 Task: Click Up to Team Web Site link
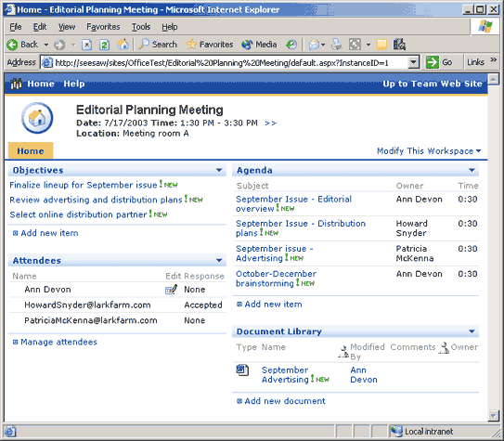click(x=433, y=84)
